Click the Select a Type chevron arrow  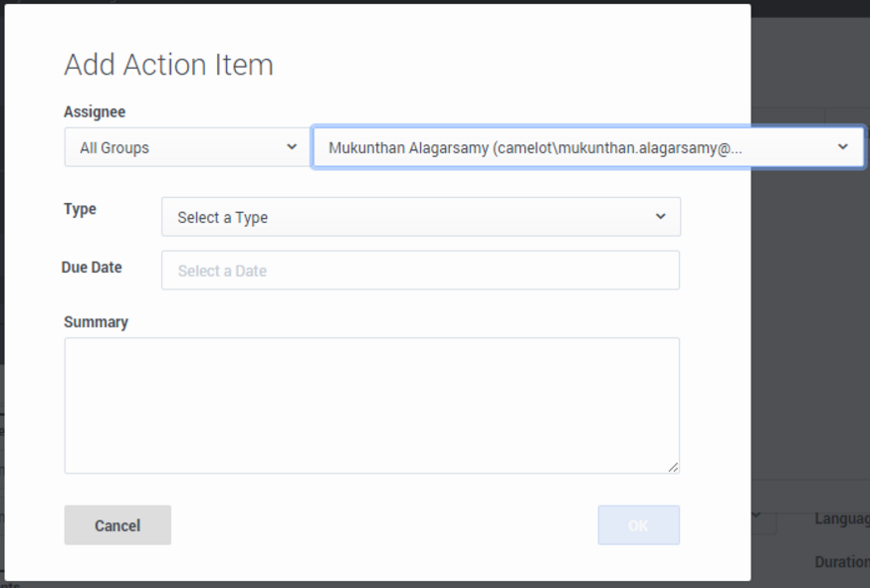pyautogui.click(x=660, y=217)
